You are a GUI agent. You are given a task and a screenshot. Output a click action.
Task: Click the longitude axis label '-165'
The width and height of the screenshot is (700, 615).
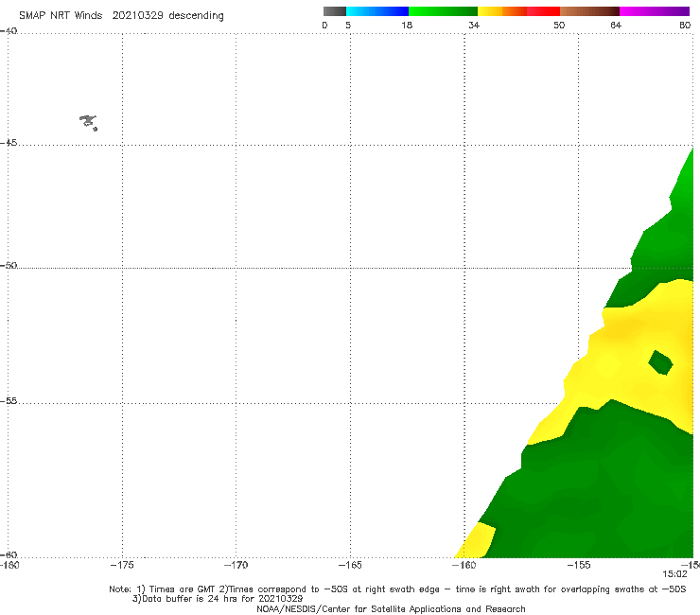[x=350, y=566]
